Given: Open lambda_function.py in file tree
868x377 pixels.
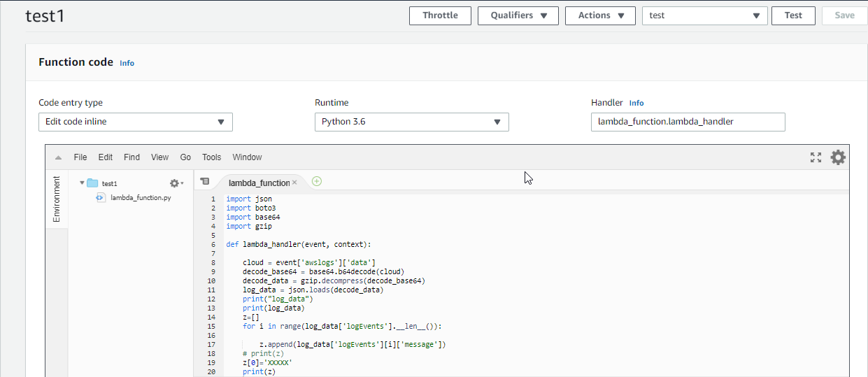Looking at the screenshot, I should tap(141, 198).
